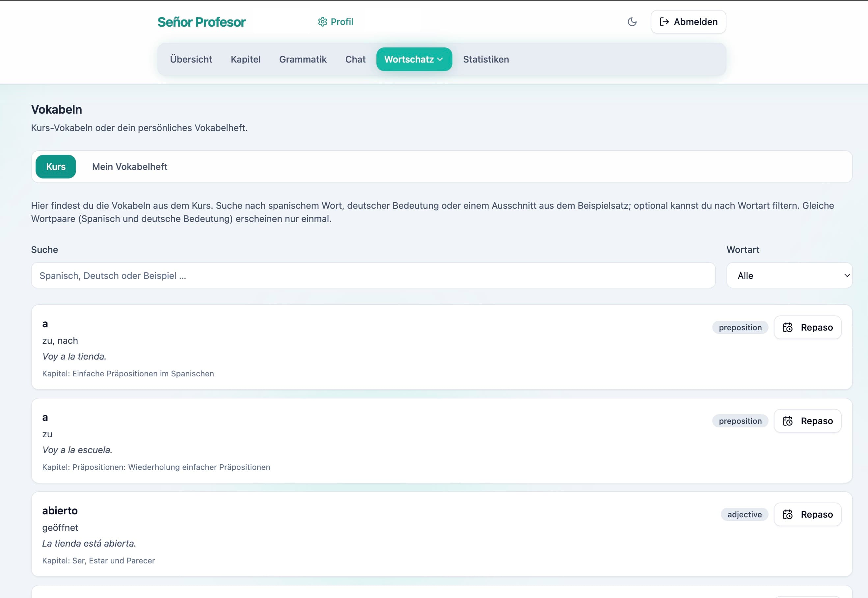868x598 pixels.
Task: Add 'zu, nach' entry to Repaso
Action: pos(807,327)
